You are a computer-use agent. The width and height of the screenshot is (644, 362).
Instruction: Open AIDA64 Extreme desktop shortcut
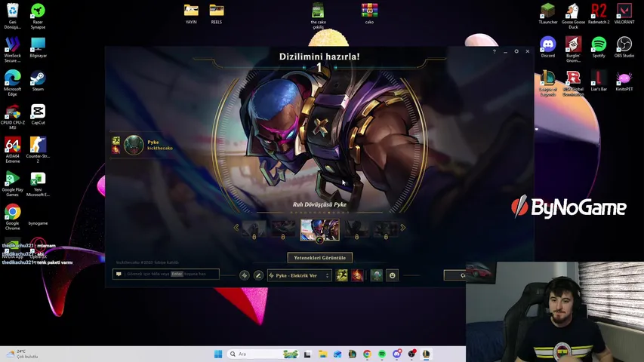(x=12, y=150)
